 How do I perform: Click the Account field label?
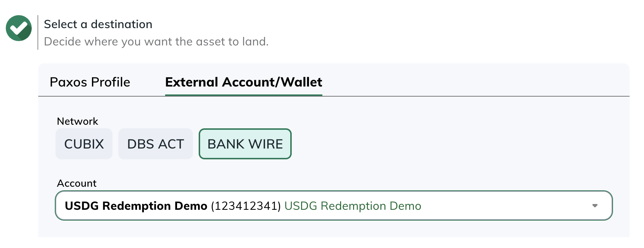pos(77,183)
